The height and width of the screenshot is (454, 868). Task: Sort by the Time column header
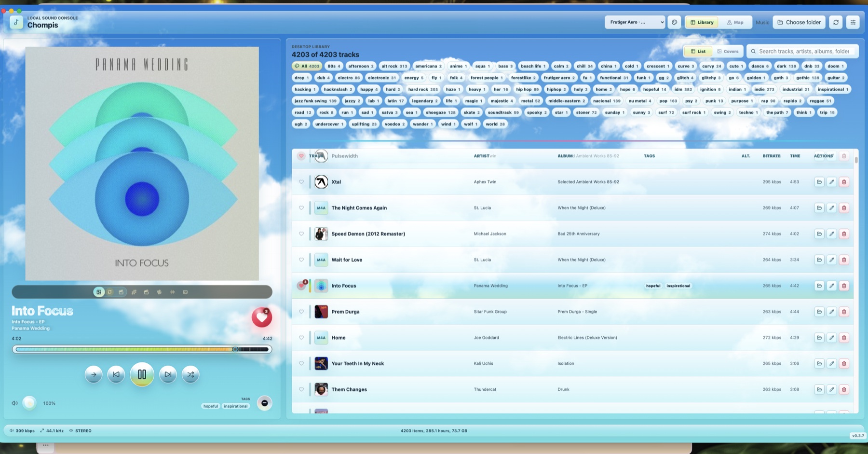pyautogui.click(x=795, y=156)
